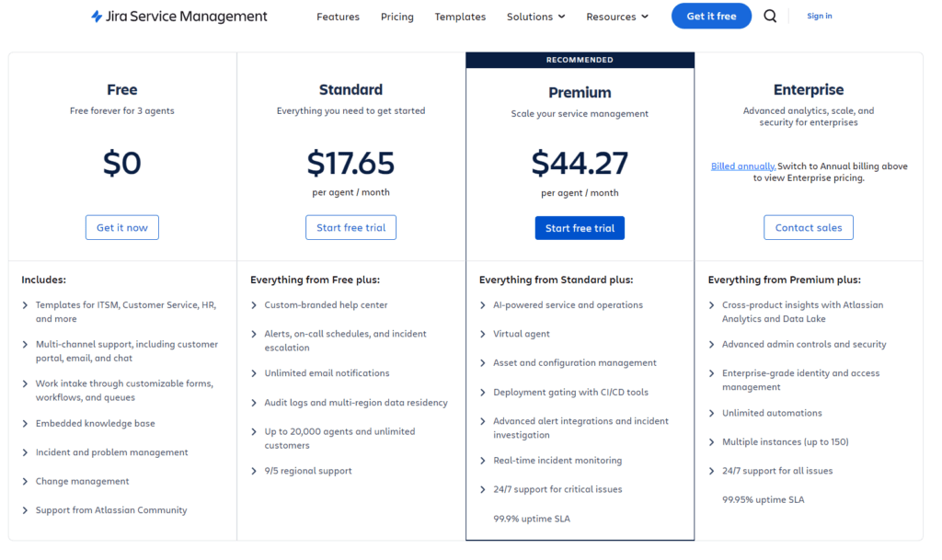Click Start free trial under Premium plan
Screen dimensions: 942x560
tap(580, 228)
